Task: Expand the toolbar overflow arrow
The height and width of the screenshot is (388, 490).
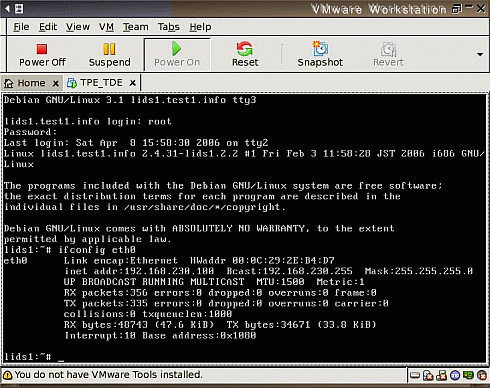Action: tap(480, 54)
